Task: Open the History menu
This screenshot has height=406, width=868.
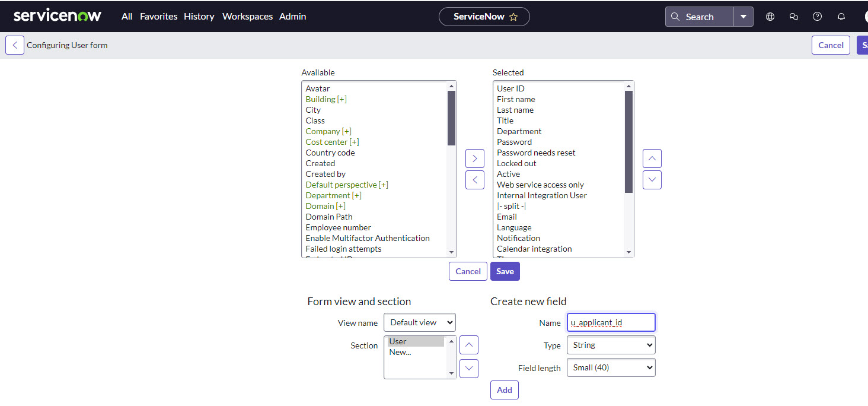Action: (x=199, y=17)
